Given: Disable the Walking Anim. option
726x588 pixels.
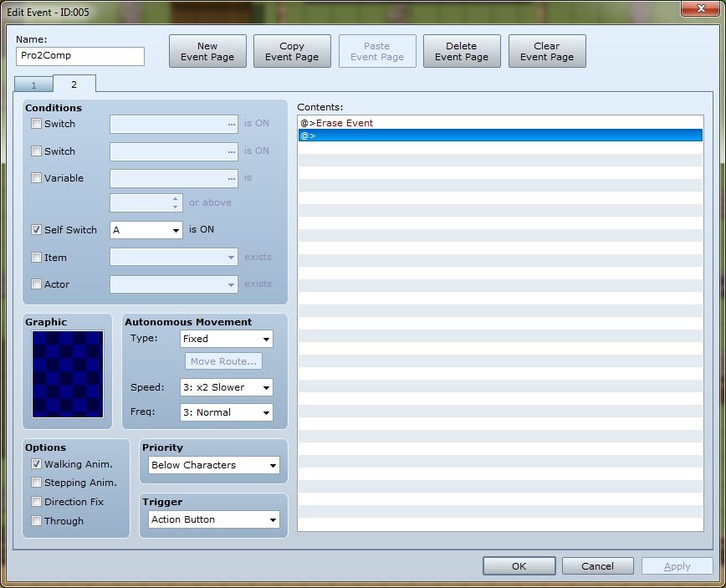Looking at the screenshot, I should pyautogui.click(x=36, y=464).
